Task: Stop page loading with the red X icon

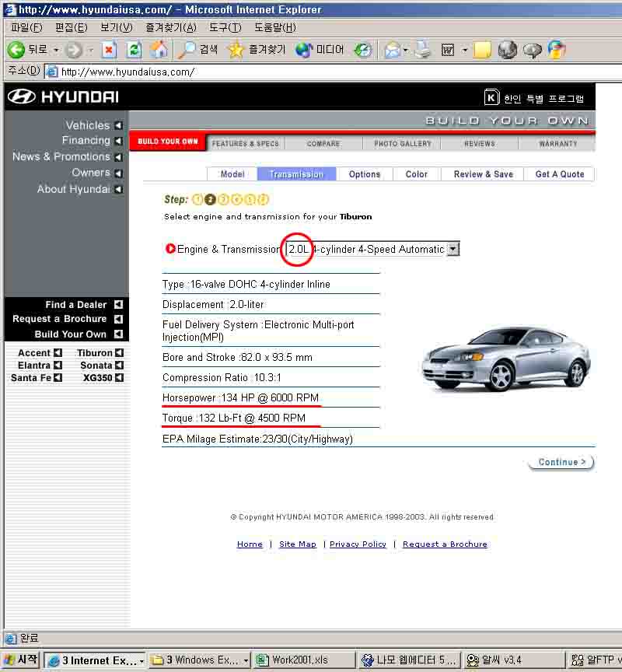Action: click(x=109, y=50)
